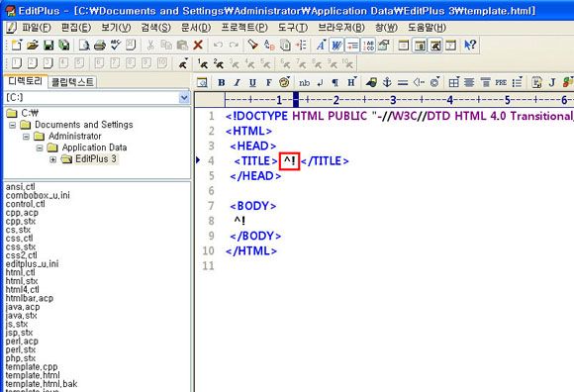
Task: Insert table icon in HTML toolbar
Action: (453, 83)
